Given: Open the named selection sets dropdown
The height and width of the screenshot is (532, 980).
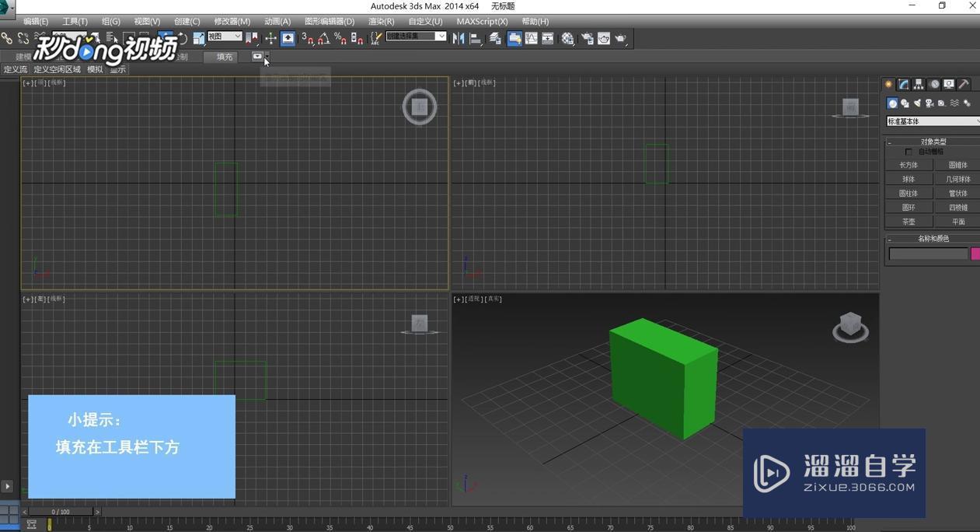Looking at the screenshot, I should coord(416,36).
